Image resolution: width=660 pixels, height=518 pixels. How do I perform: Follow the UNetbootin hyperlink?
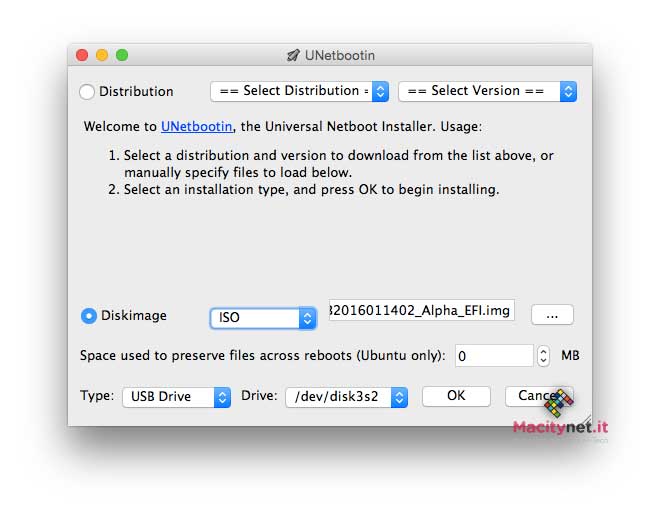click(197, 126)
